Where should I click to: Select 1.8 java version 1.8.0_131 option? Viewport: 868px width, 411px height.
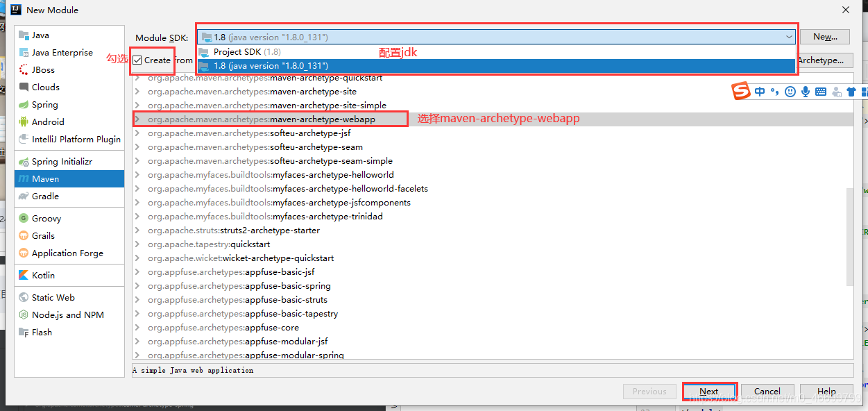496,66
